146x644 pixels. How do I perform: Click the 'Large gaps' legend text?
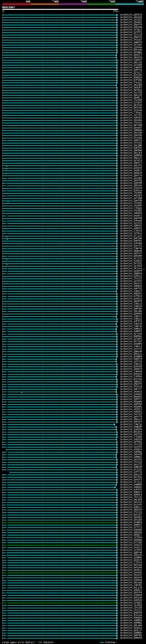pos(10,642)
